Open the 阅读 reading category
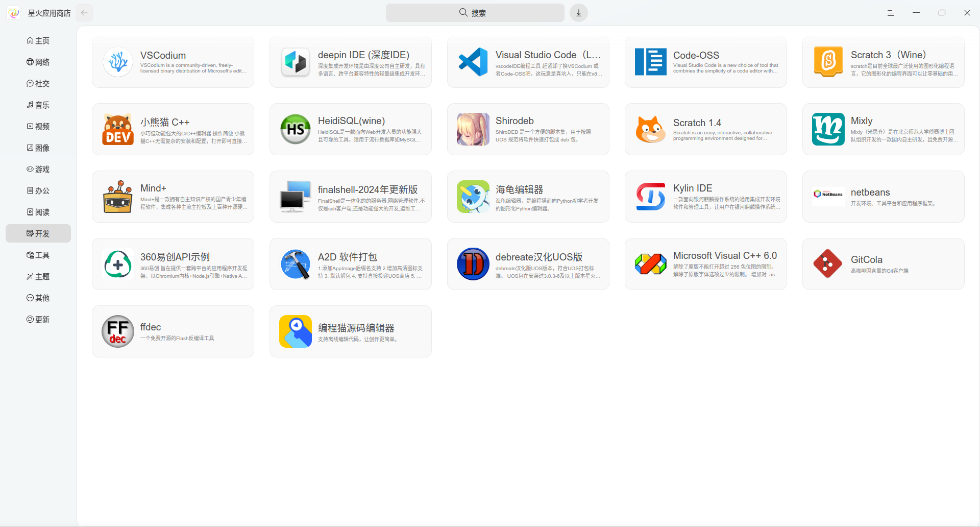Screen dimensions: 980x527 38,212
